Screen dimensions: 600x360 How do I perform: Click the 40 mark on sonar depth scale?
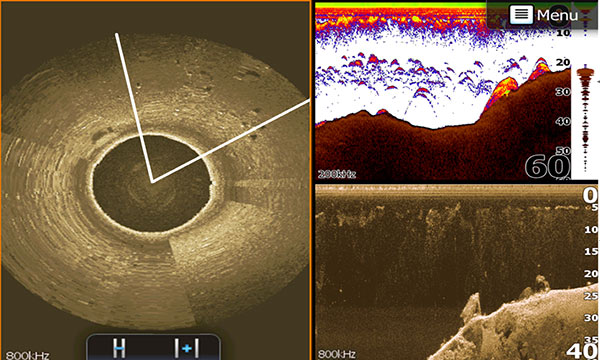tap(562, 121)
